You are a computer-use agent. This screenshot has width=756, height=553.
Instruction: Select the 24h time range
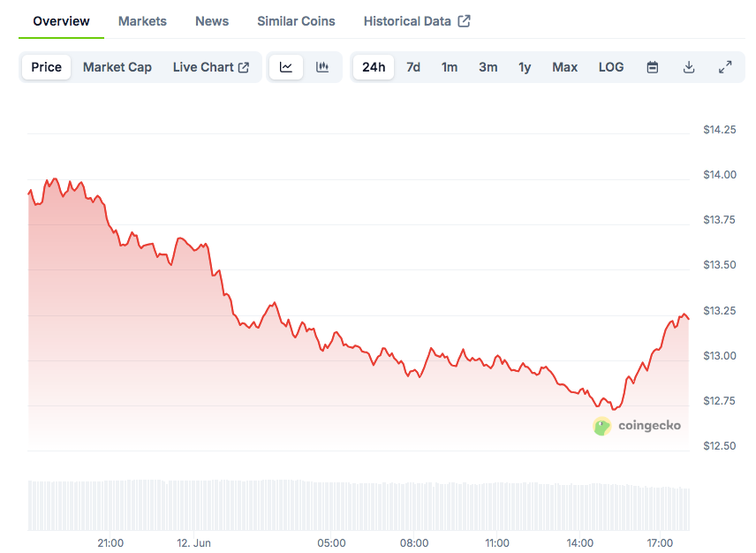(374, 67)
